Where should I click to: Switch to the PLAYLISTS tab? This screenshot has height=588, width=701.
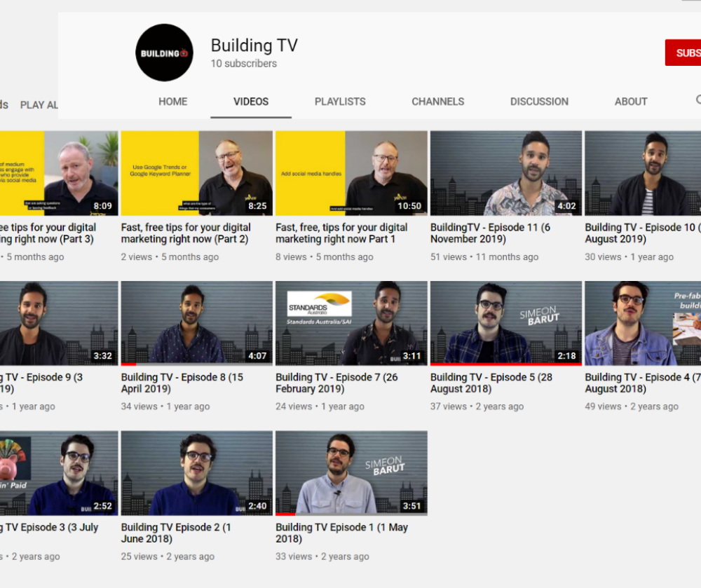coord(340,102)
